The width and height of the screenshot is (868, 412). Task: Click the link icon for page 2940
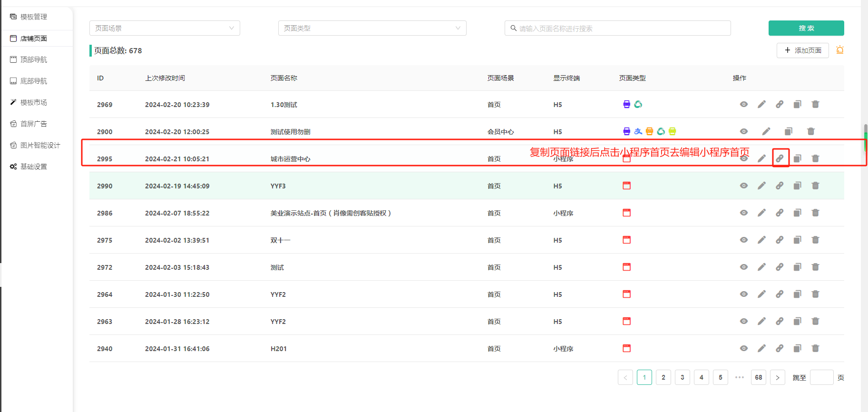click(780, 348)
